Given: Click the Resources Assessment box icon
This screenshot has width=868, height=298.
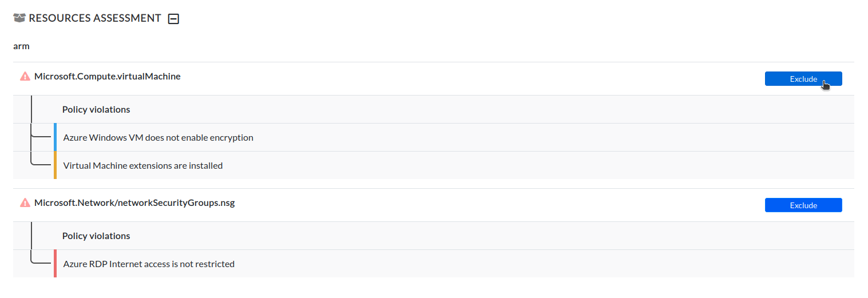Looking at the screenshot, I should point(19,18).
